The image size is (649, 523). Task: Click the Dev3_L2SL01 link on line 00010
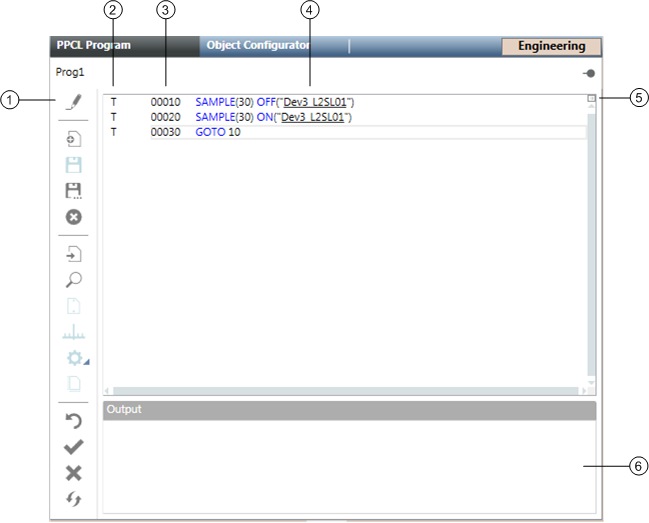click(316, 102)
